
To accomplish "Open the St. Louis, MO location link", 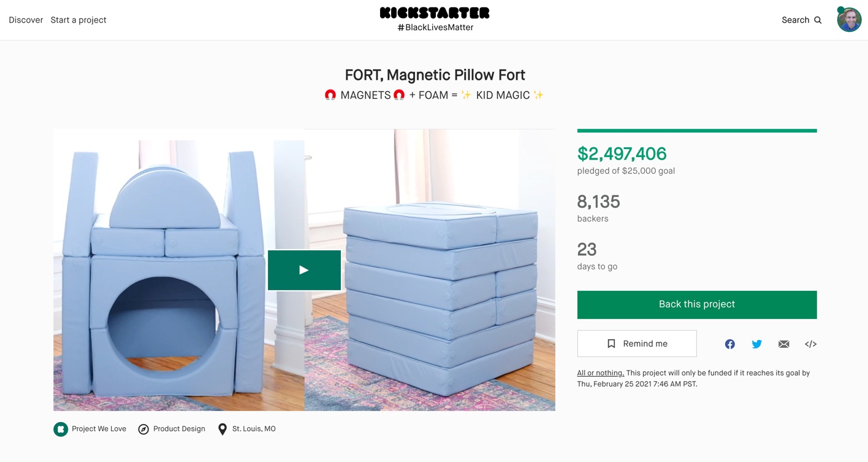I will click(254, 429).
